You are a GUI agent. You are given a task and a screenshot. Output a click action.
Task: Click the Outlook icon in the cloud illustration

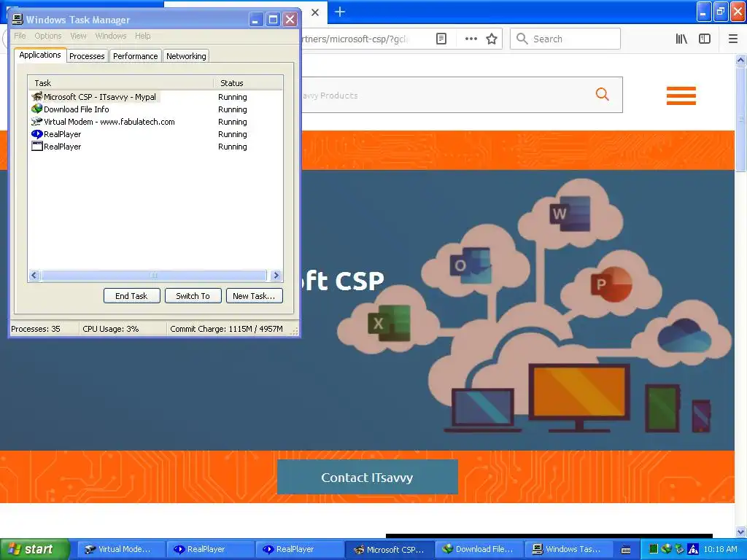tap(471, 265)
